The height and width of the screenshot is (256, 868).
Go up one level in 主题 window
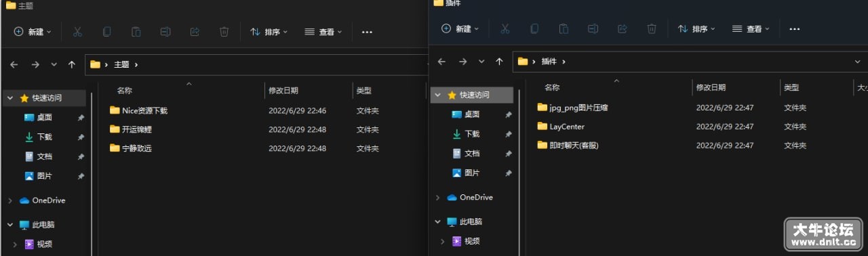point(72,64)
